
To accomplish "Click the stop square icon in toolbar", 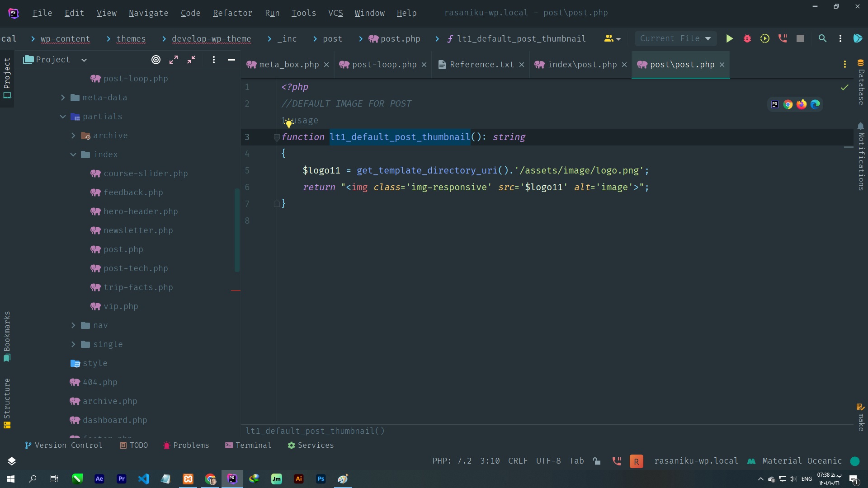I will (800, 39).
